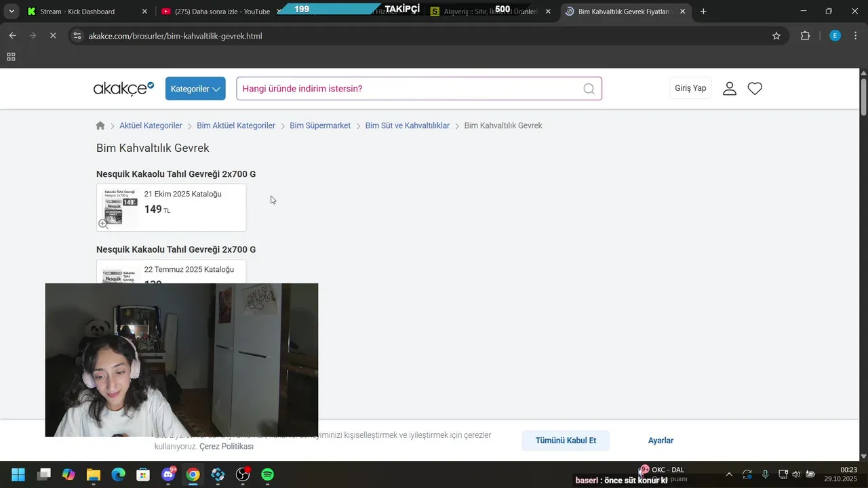Open the Bim Aktüel Kategoriler breadcrumb
Viewport: 868px width, 488px height.
pos(236,125)
